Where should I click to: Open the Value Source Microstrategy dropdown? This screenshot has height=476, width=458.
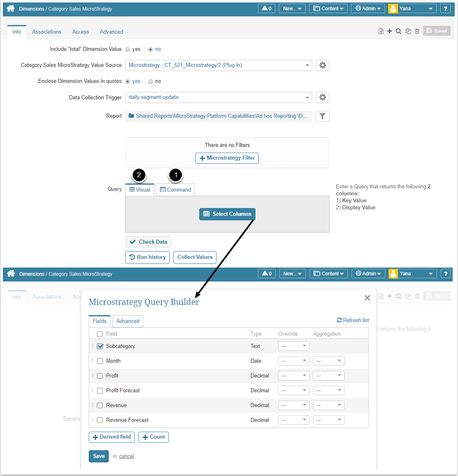(x=219, y=65)
